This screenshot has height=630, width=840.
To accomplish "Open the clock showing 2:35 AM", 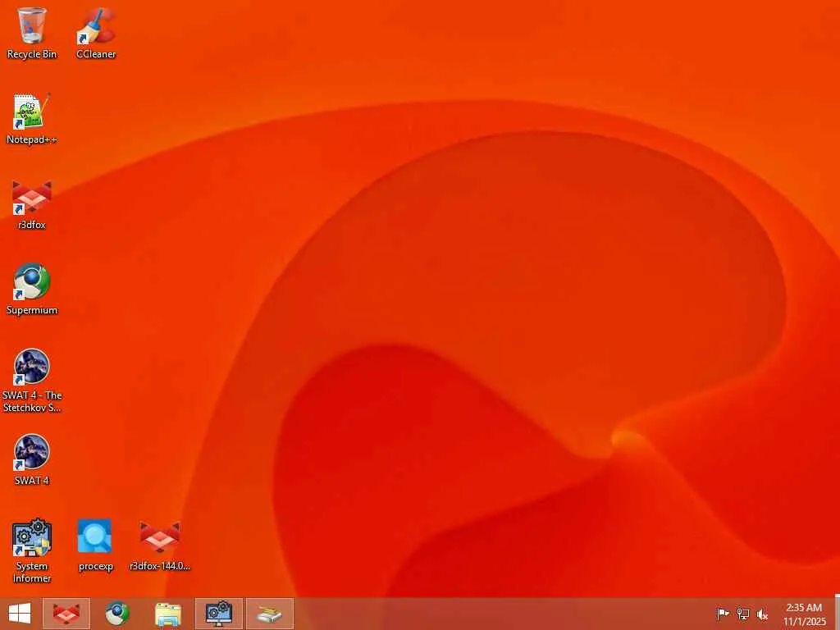I will [x=804, y=614].
